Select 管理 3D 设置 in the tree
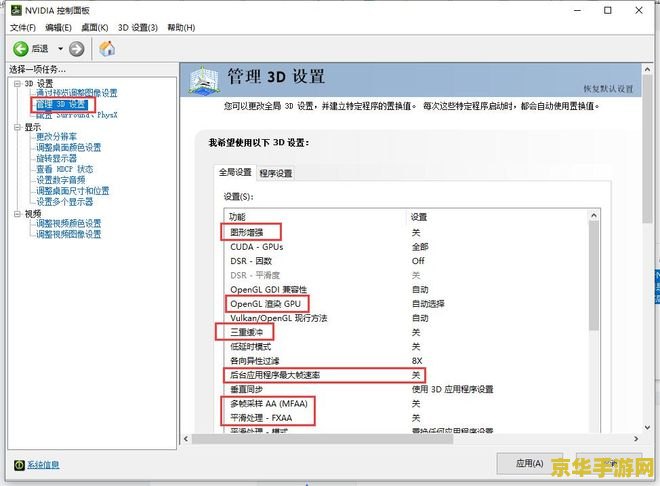The height and width of the screenshot is (486, 660). click(x=61, y=104)
